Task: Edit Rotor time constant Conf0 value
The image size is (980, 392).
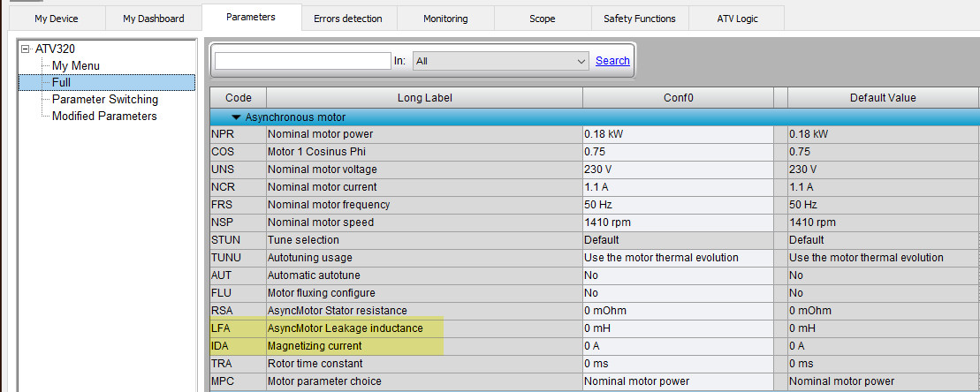Action: click(x=678, y=363)
